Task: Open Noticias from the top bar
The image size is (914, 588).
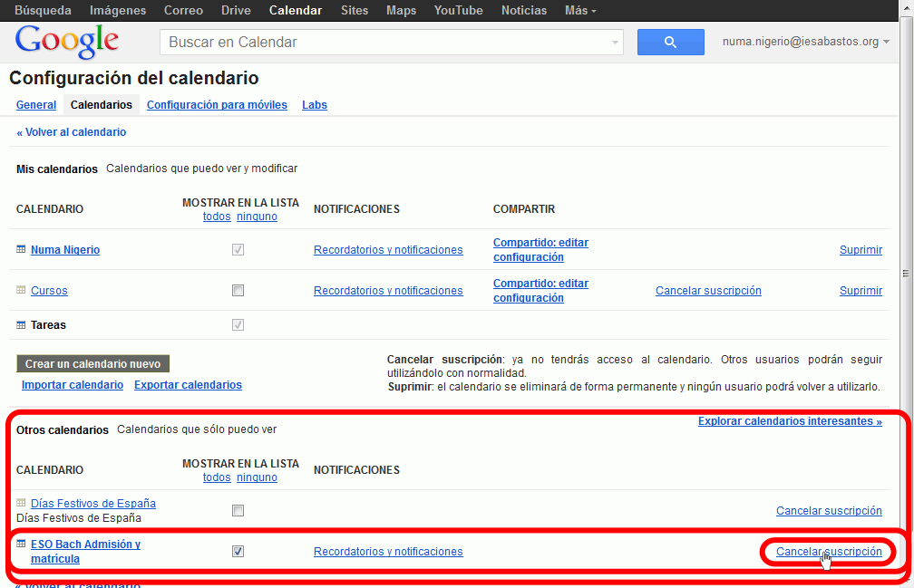Action: click(x=524, y=11)
